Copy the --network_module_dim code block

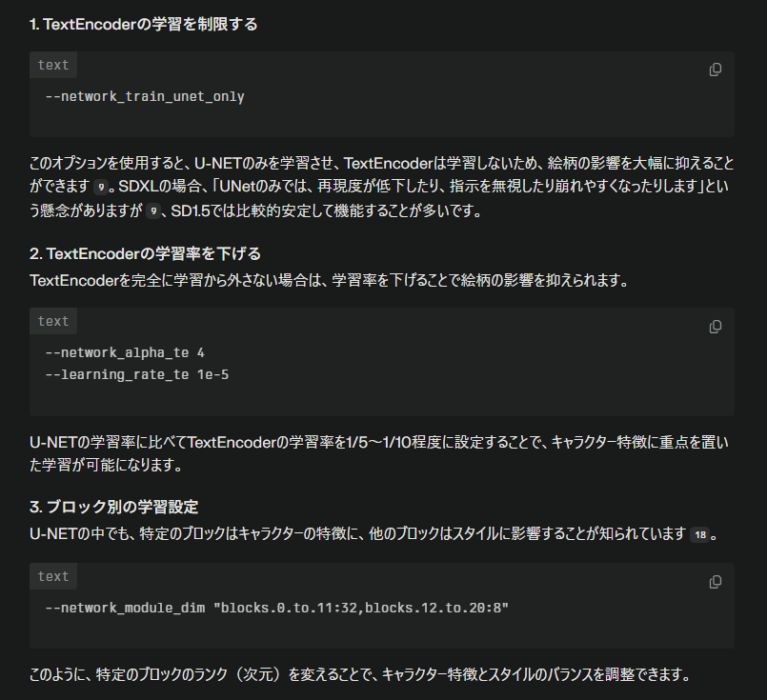(716, 582)
